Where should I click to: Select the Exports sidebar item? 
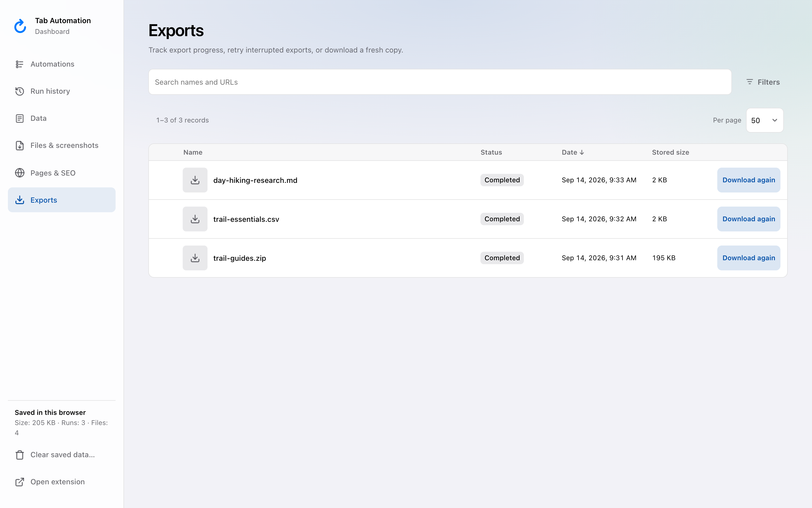(62, 200)
